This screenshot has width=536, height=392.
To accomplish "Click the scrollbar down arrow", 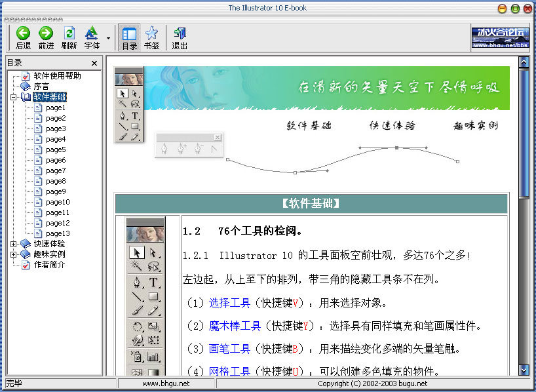I will click(x=524, y=370).
